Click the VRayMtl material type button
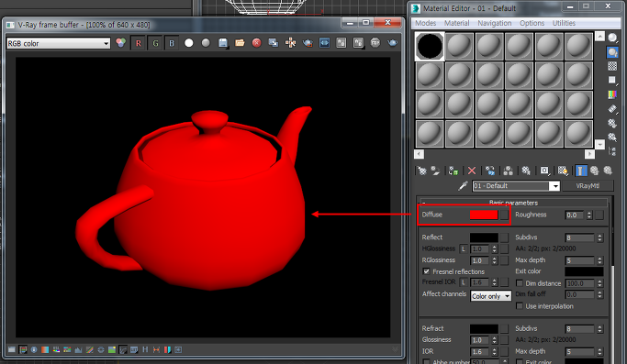This screenshot has width=627, height=364. coord(588,186)
